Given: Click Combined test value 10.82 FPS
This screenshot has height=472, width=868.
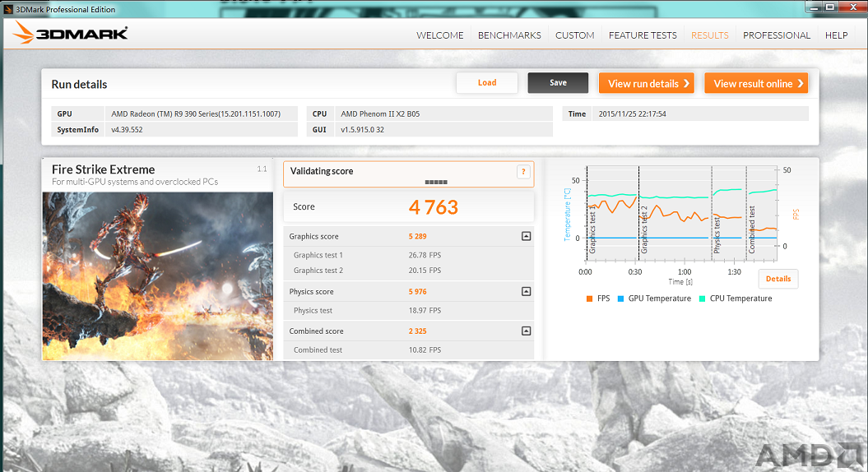Looking at the screenshot, I should 425,349.
